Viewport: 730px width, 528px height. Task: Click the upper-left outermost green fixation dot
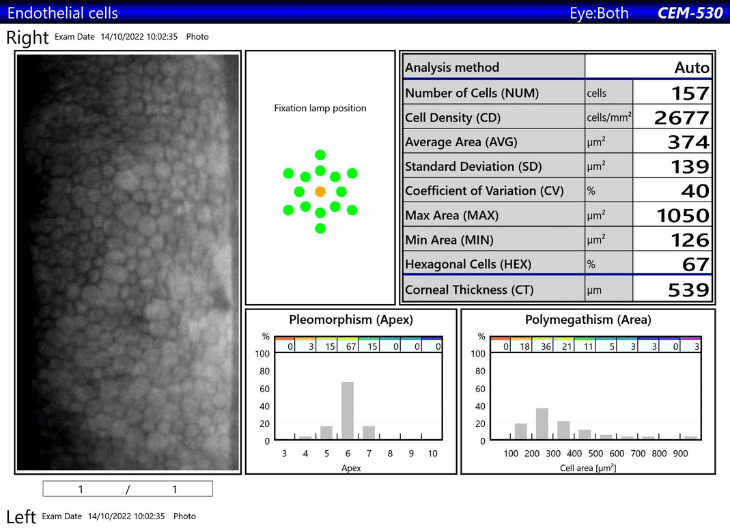(288, 172)
